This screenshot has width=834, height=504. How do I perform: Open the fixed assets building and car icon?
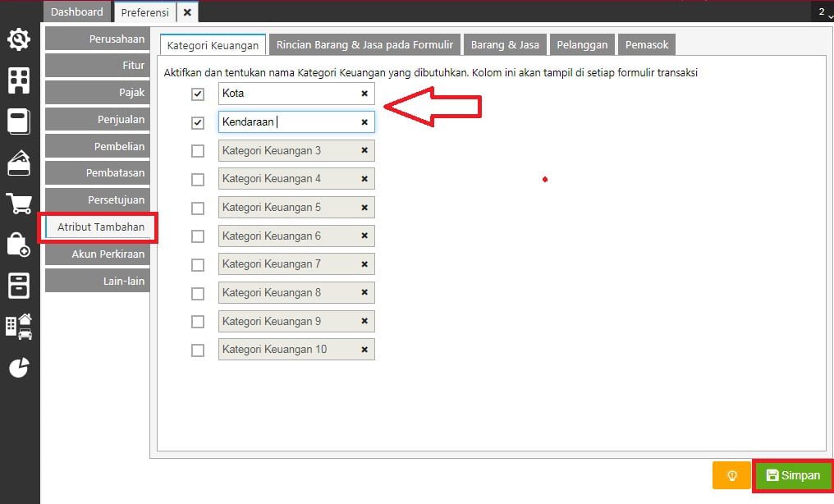(x=19, y=327)
